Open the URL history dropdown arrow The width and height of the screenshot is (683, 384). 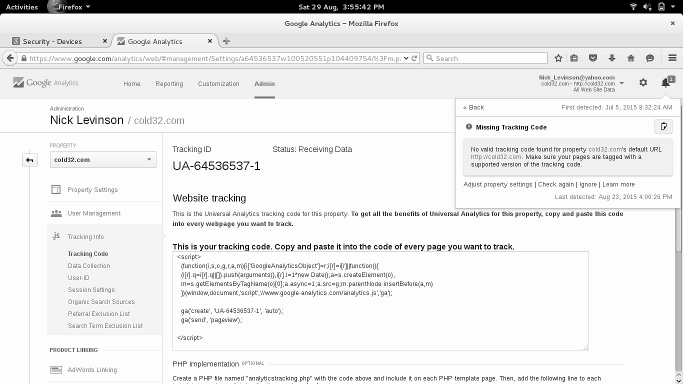[x=406, y=58]
